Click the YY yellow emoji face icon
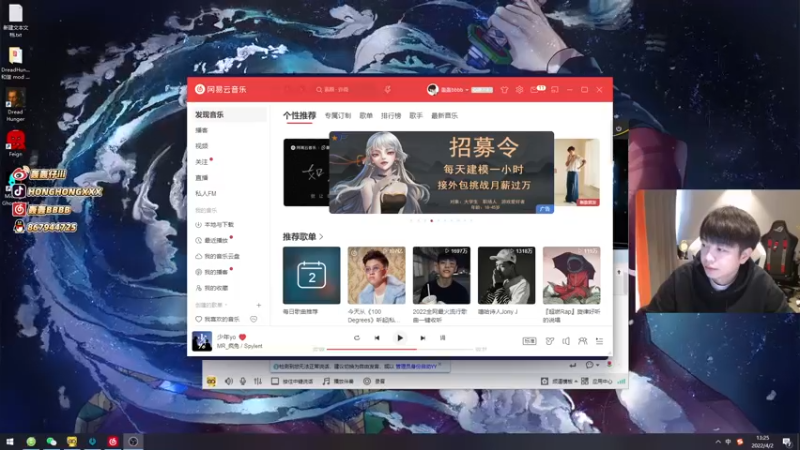 211,381
